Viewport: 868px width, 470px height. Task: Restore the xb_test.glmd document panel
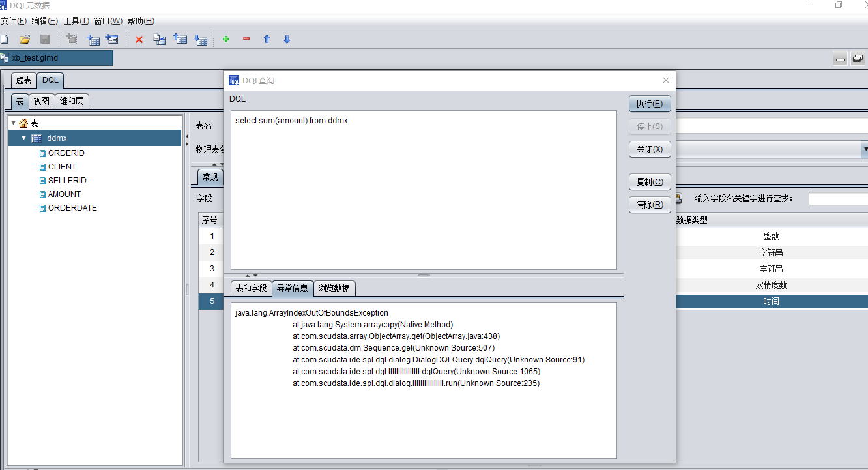[x=858, y=59]
